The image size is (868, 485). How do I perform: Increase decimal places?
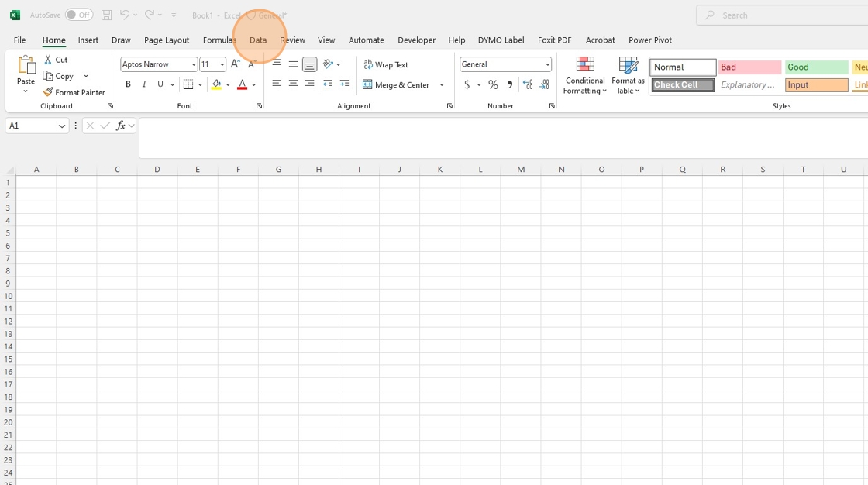tap(528, 84)
